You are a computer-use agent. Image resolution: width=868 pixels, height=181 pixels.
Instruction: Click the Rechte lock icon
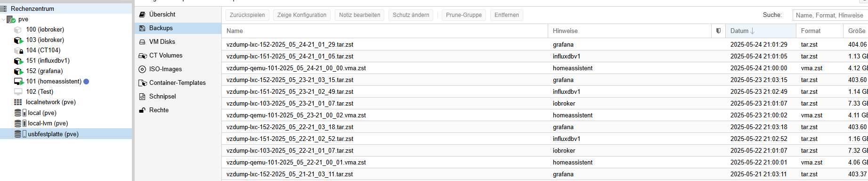pyautogui.click(x=142, y=110)
